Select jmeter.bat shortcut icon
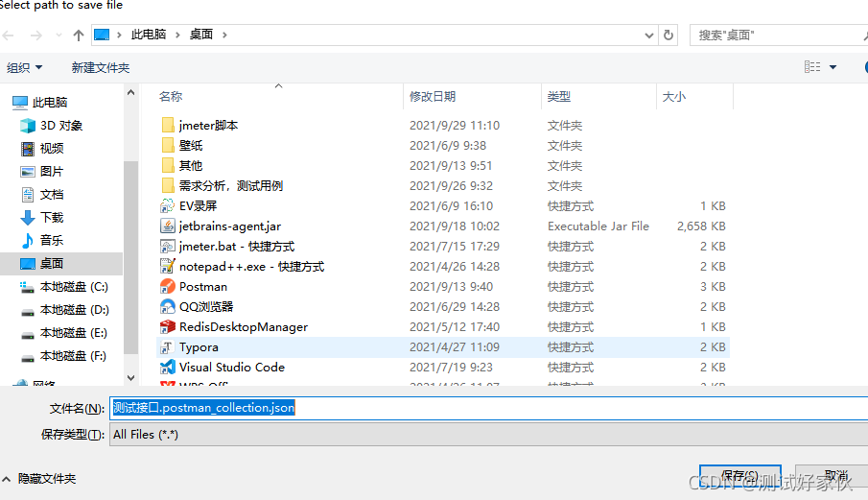 [167, 247]
